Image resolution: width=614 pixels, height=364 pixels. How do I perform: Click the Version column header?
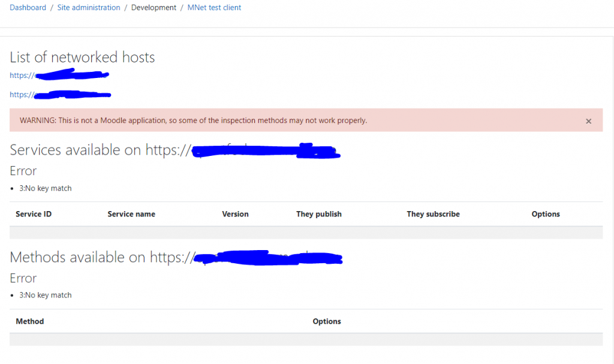pyautogui.click(x=235, y=214)
